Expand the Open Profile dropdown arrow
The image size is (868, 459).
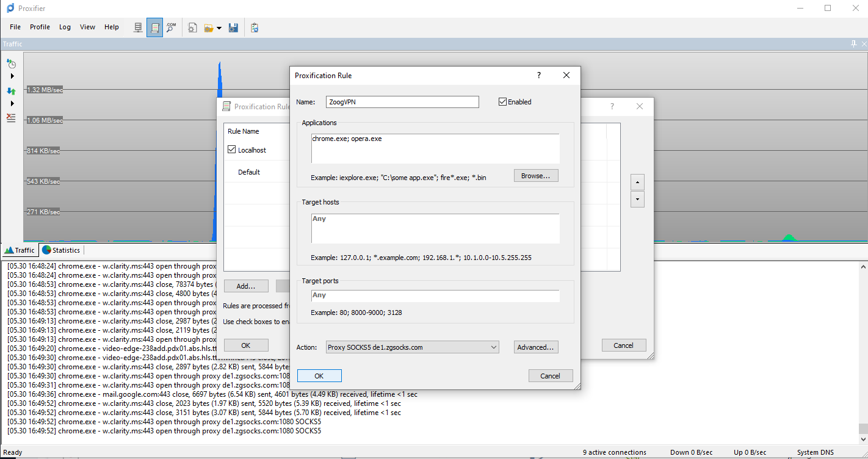(x=219, y=28)
